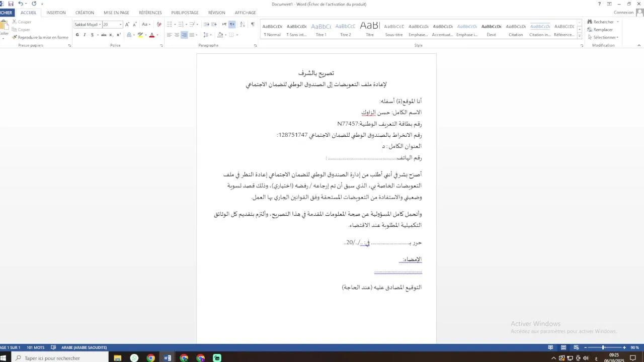
Task: Toggle underline (S) formatting
Action: tap(92, 35)
